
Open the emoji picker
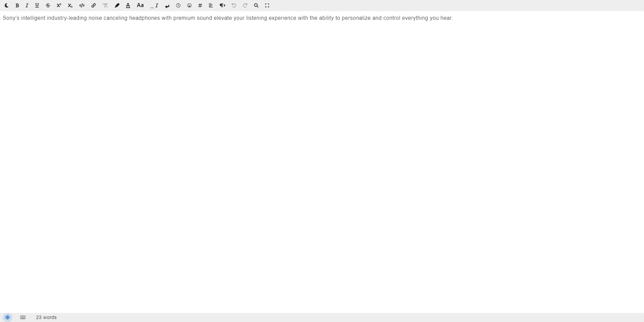189,5
